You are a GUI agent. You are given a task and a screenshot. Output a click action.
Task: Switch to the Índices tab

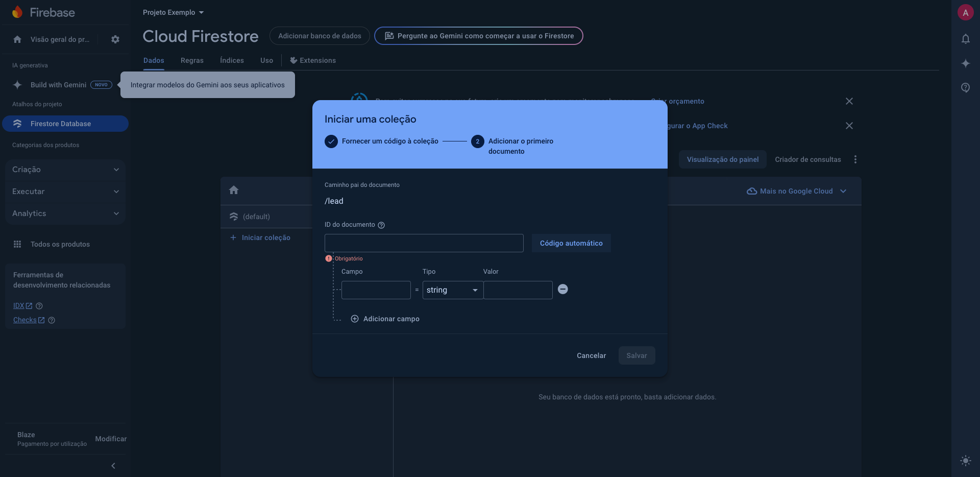click(232, 60)
